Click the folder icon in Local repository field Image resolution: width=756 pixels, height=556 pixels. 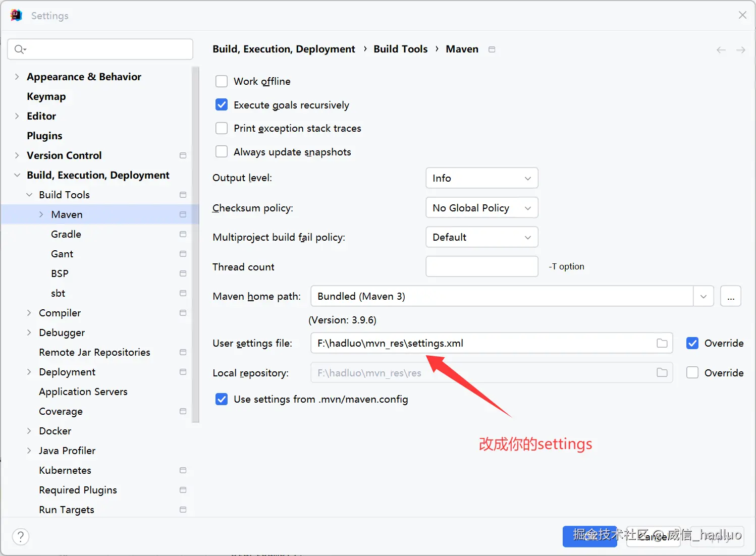pyautogui.click(x=662, y=372)
